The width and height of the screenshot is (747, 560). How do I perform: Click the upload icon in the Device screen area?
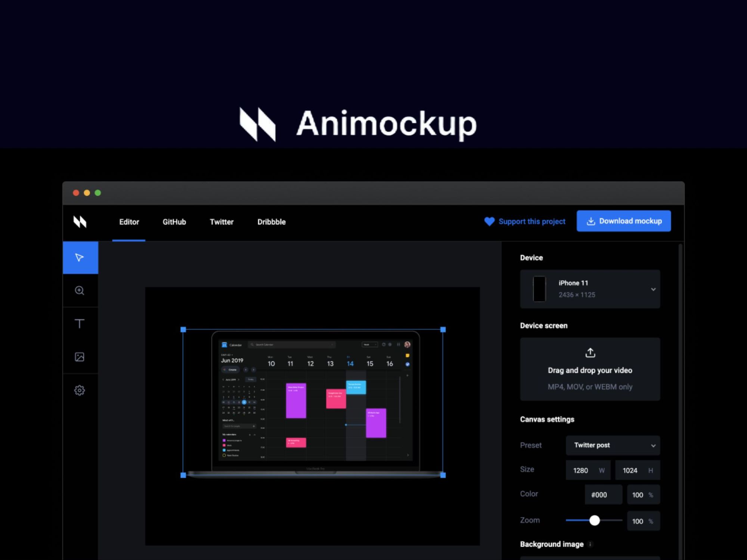tap(590, 352)
